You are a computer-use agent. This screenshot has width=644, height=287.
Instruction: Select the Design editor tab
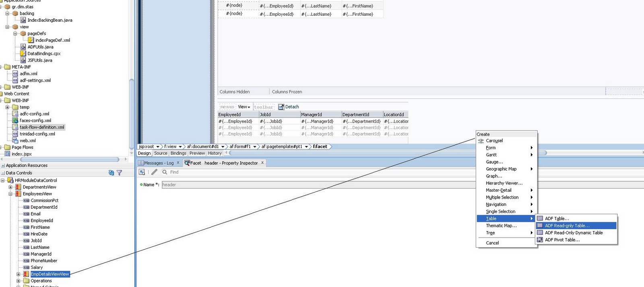144,153
